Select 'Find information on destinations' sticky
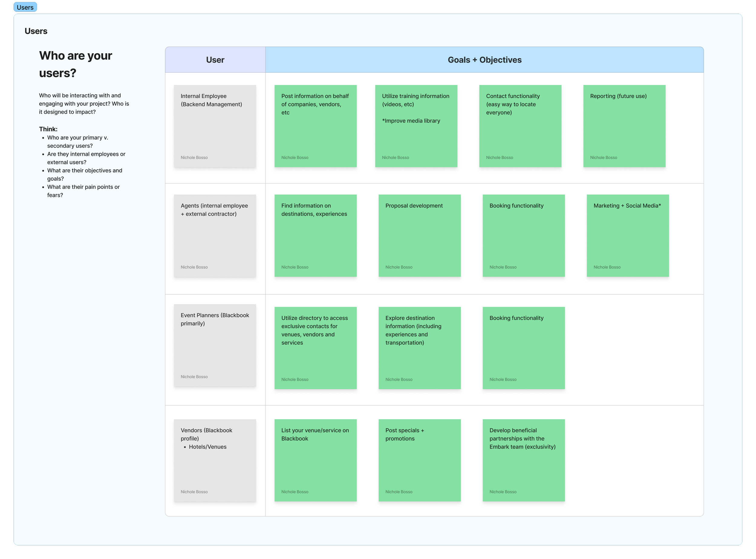756x559 pixels. click(315, 236)
